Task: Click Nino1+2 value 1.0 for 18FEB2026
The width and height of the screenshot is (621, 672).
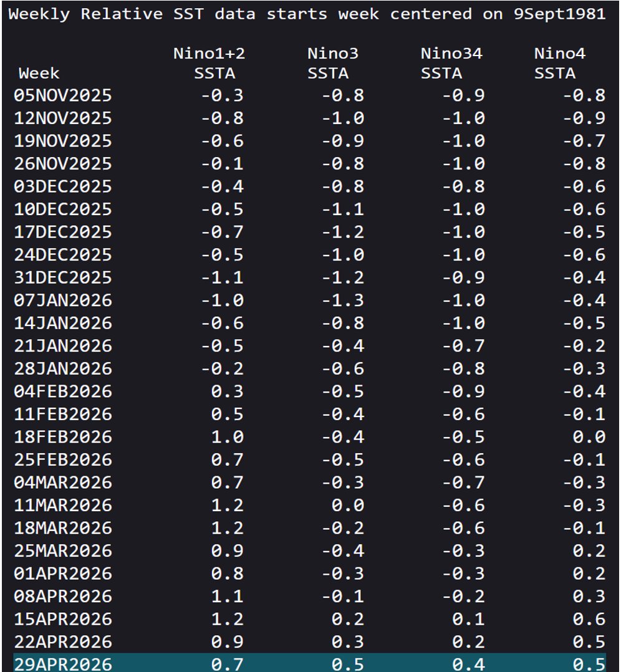Action: point(227,437)
